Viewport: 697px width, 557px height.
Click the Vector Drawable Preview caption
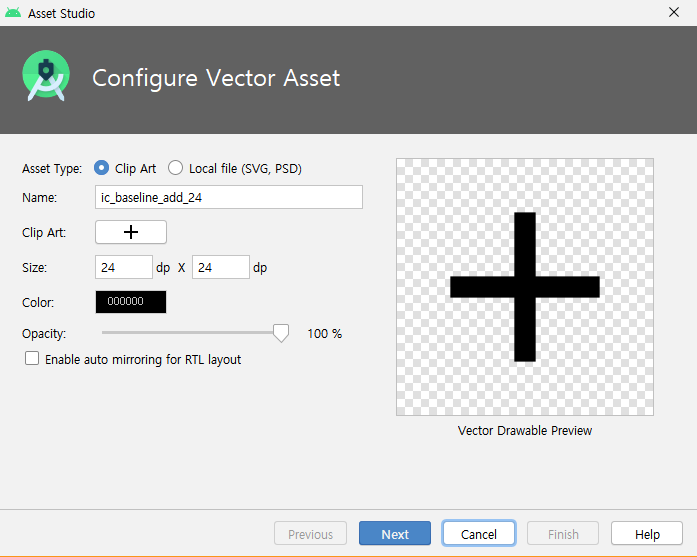tap(525, 430)
